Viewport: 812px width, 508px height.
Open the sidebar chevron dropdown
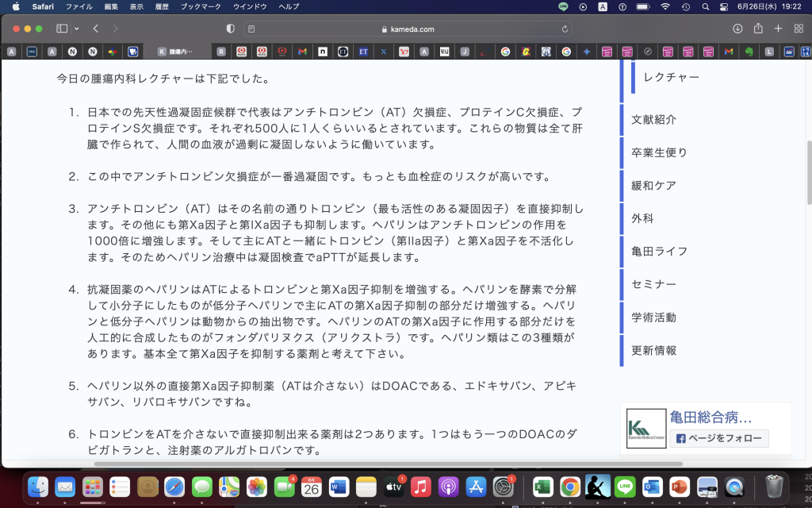(76, 28)
